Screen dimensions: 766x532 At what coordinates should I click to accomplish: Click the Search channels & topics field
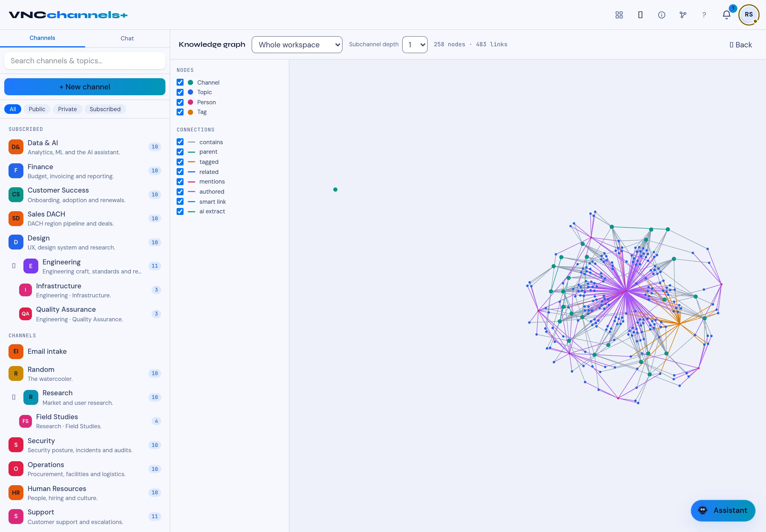click(85, 61)
